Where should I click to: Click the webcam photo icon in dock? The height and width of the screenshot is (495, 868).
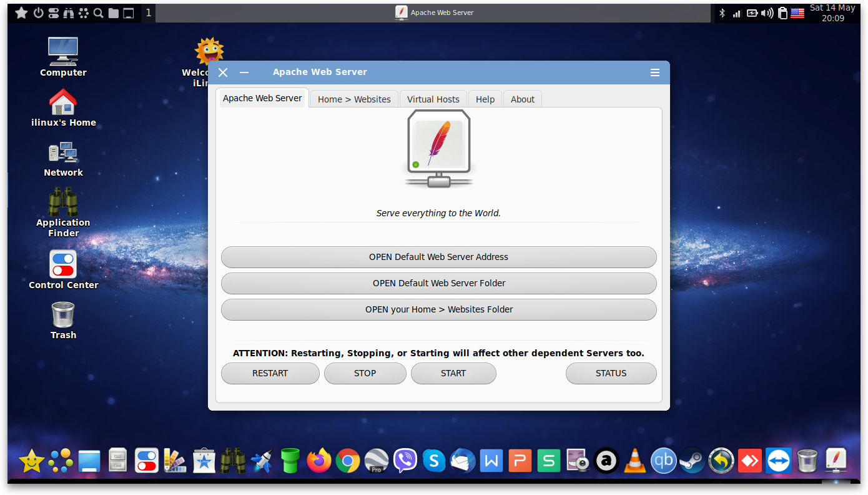click(578, 461)
